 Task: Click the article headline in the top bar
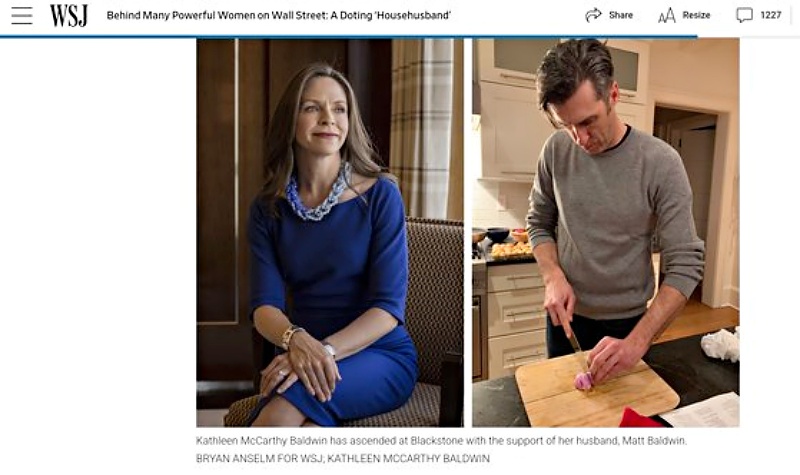point(279,15)
